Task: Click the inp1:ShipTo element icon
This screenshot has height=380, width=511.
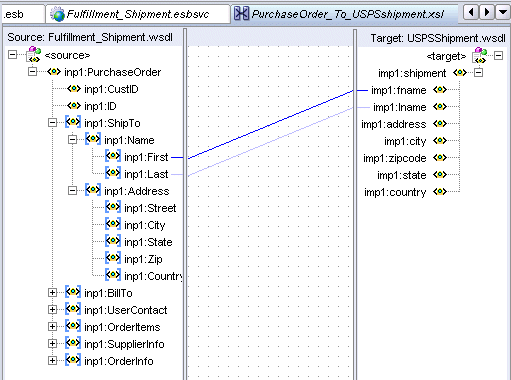Action: (73, 122)
